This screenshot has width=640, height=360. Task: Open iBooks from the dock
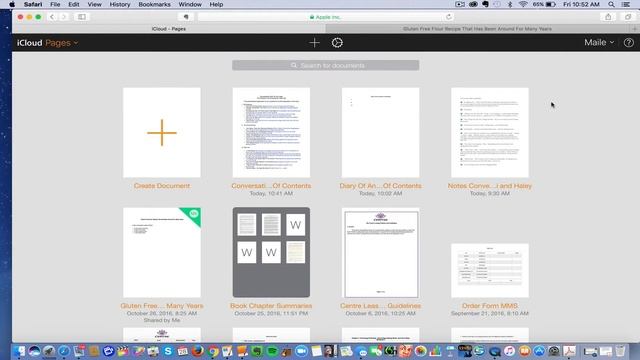(x=524, y=351)
